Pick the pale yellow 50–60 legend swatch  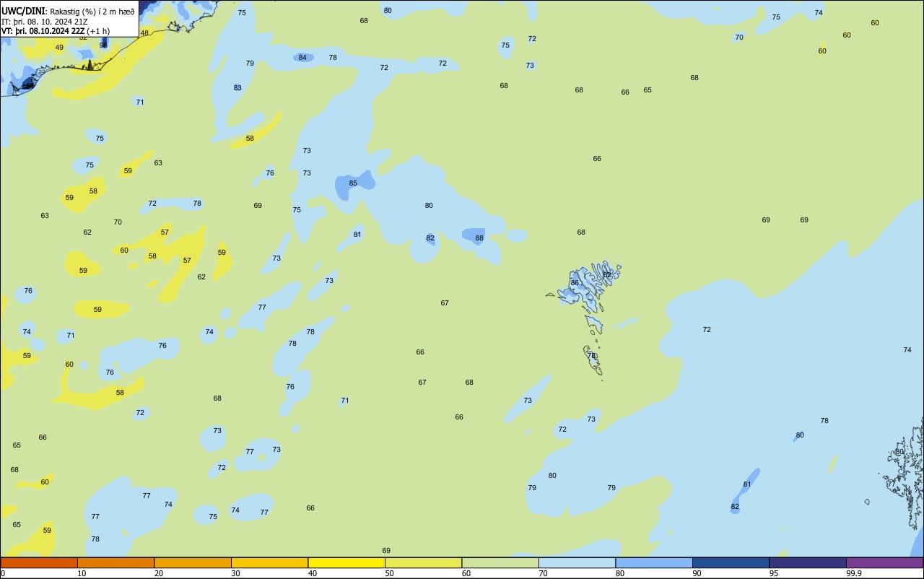coord(423,562)
